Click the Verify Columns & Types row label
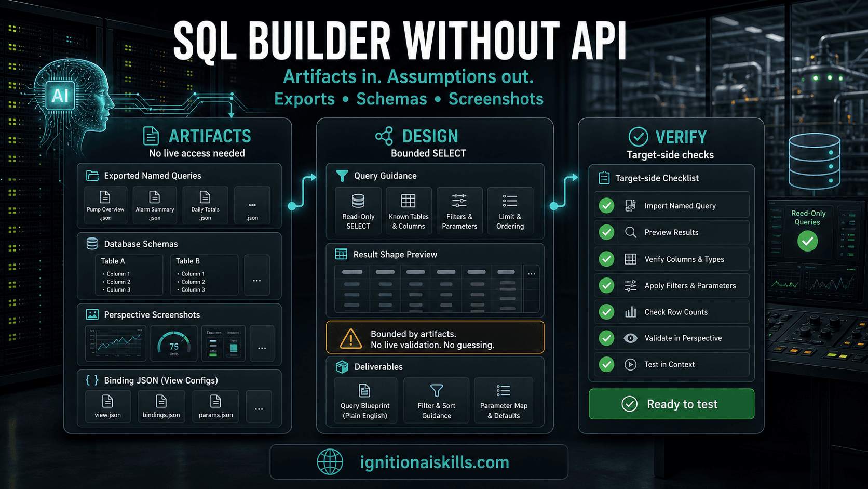868x489 pixels. [684, 259]
